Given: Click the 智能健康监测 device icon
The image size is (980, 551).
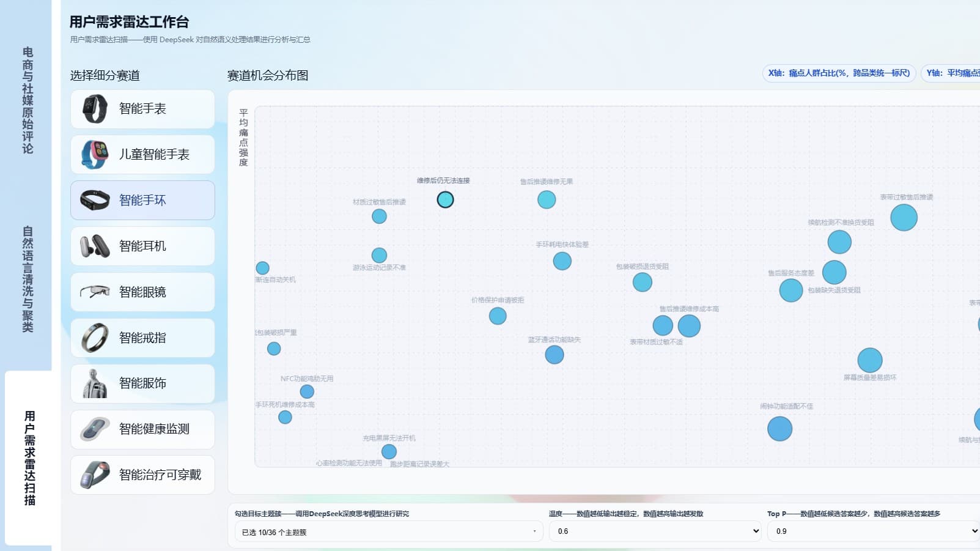Looking at the screenshot, I should pyautogui.click(x=95, y=429).
